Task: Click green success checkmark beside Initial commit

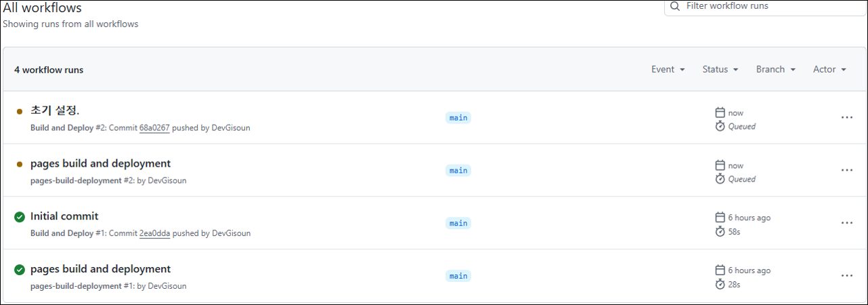Action: coord(20,217)
